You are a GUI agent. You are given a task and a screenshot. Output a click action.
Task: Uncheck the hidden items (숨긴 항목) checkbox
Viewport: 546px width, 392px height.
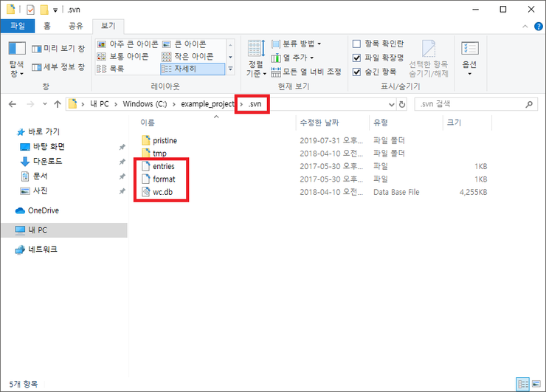pyautogui.click(x=357, y=72)
